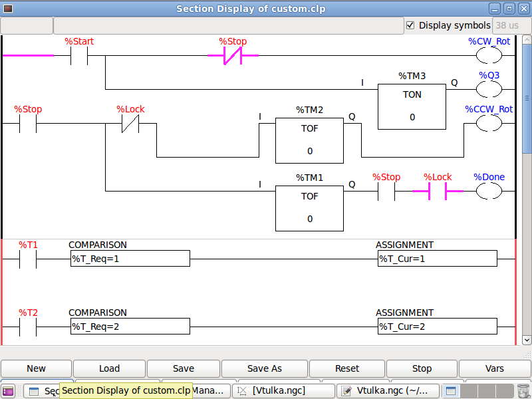The width and height of the screenshot is (532, 399).
Task: Toggle the Display symbols checkbox
Action: [x=410, y=25]
